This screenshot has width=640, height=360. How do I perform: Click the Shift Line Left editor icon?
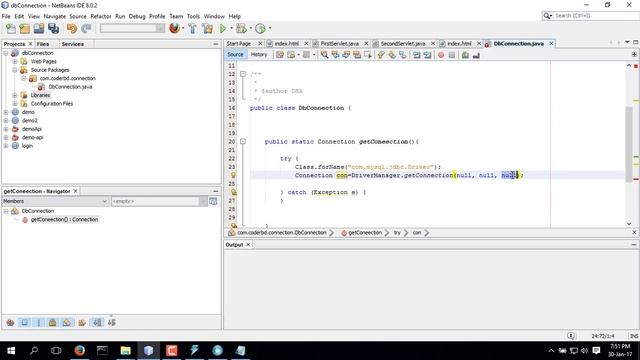point(417,55)
